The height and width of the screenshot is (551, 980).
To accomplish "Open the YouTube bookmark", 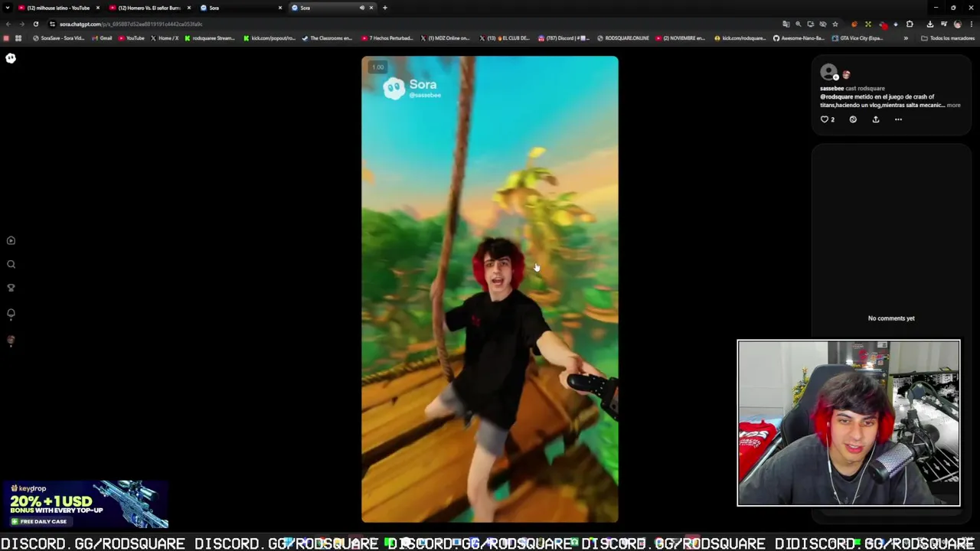I will click(131, 38).
